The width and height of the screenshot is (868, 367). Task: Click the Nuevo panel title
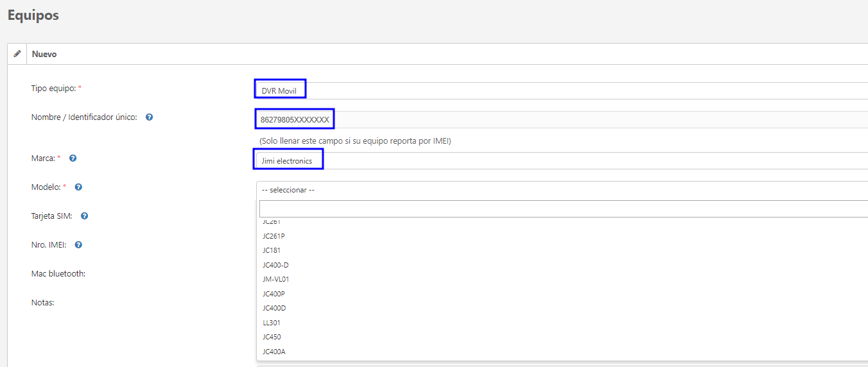coord(44,54)
